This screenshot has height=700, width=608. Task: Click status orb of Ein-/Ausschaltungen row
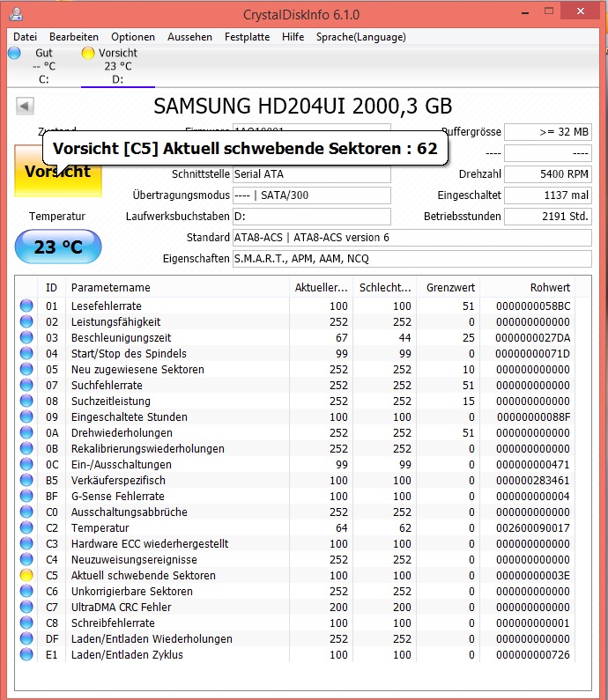[x=26, y=464]
